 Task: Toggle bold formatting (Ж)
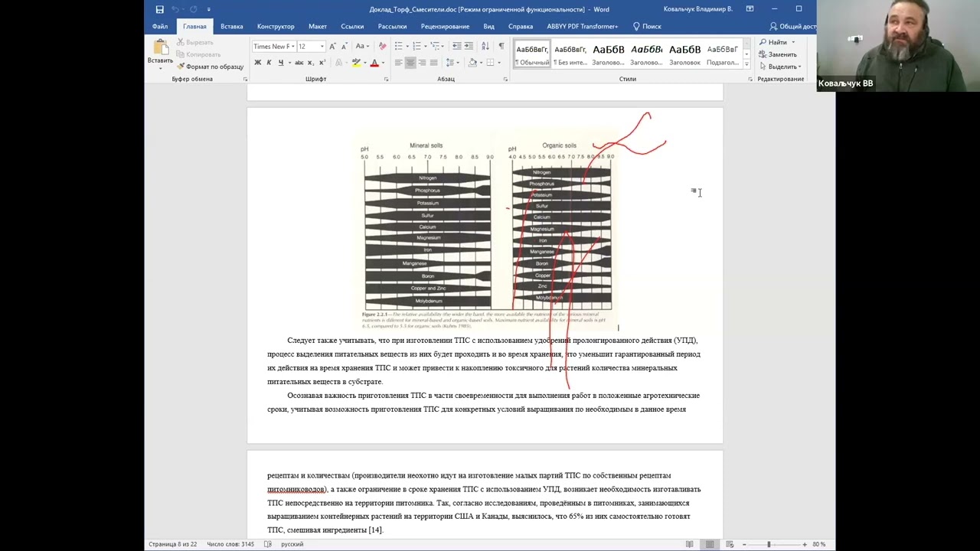[258, 63]
